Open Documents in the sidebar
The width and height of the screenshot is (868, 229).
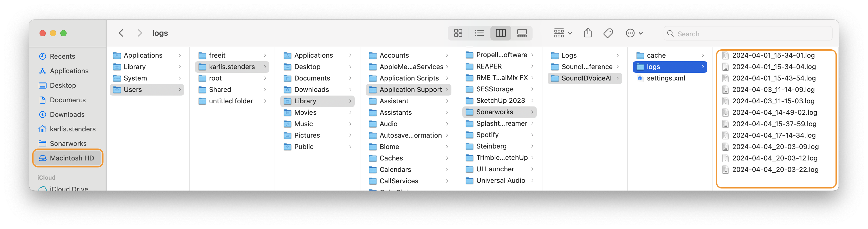tap(67, 100)
